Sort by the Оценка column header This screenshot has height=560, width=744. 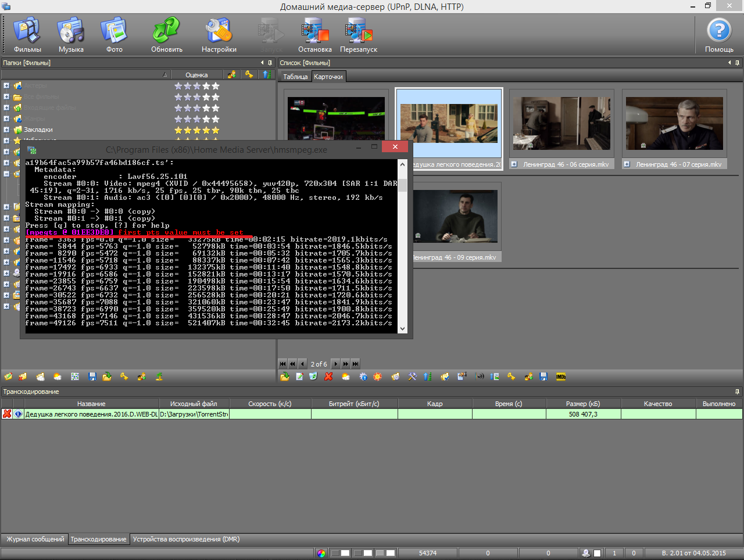pos(196,75)
